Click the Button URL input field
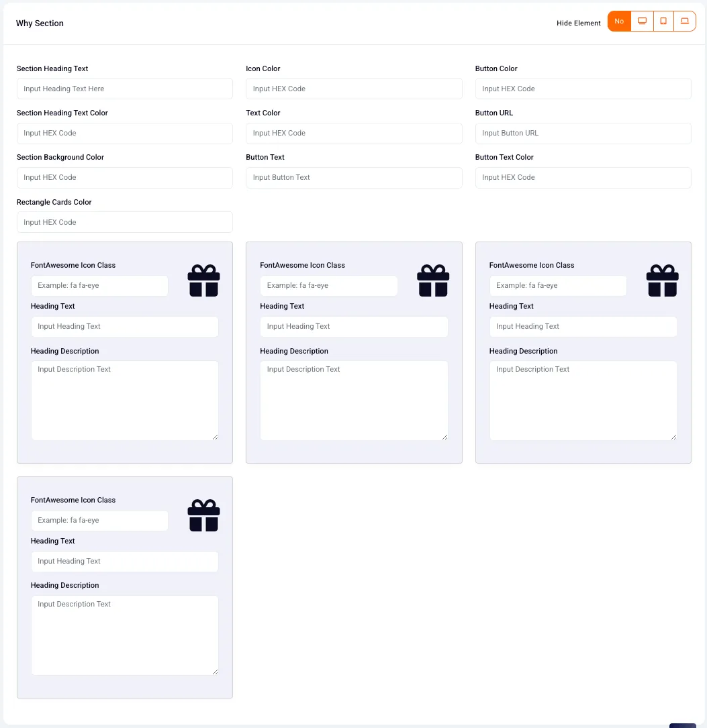 (x=583, y=134)
